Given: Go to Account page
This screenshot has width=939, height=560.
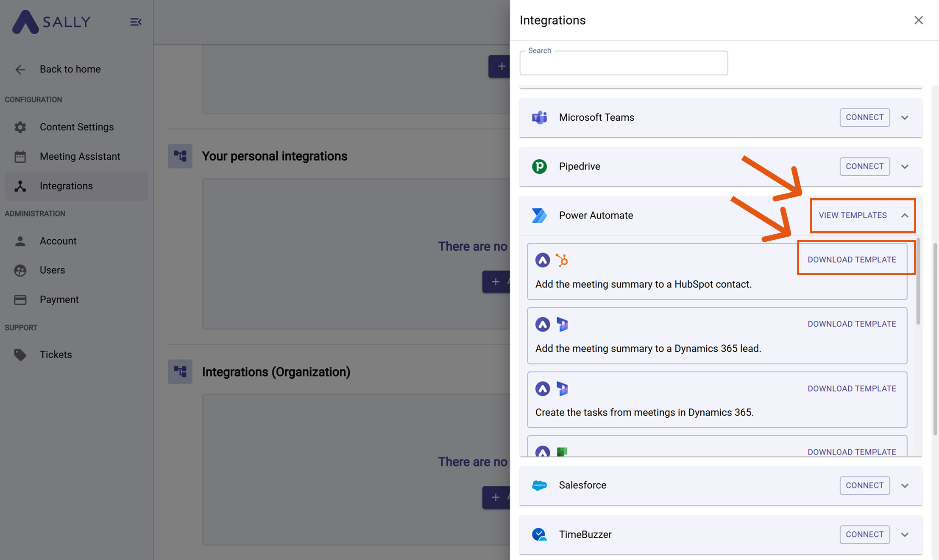Looking at the screenshot, I should pos(77,241).
